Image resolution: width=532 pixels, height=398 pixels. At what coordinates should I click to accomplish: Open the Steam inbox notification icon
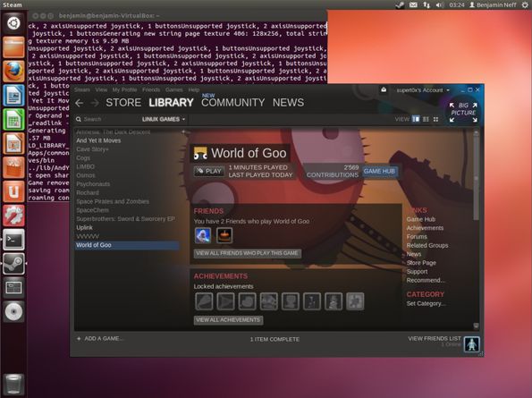coord(384,90)
